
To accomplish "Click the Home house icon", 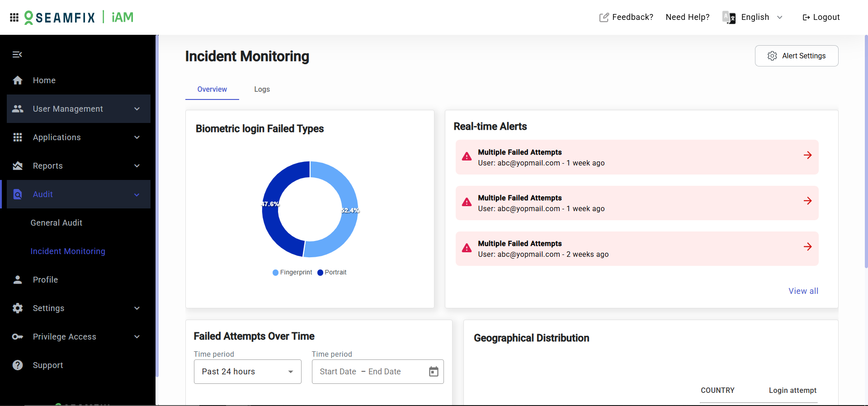I will [18, 80].
